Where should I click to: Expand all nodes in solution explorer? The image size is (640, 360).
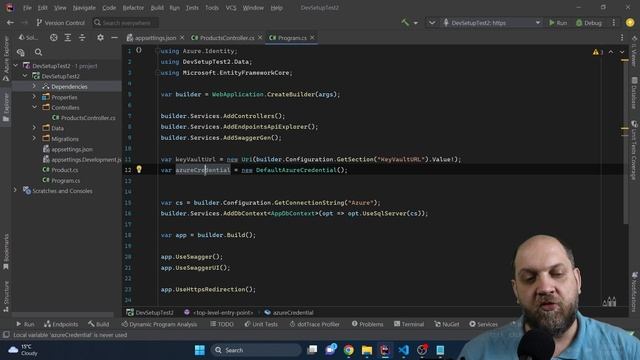68,38
